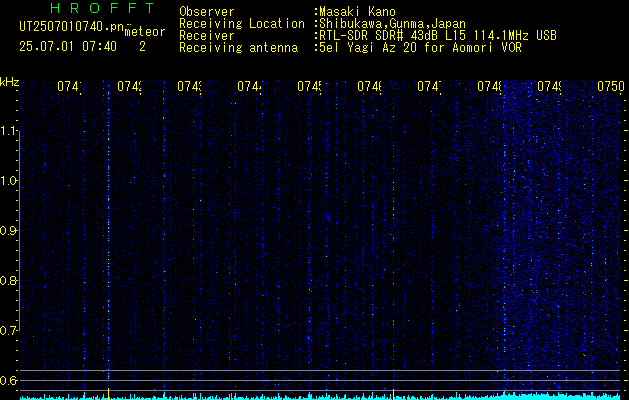Click the 1.1 kHz frequency axis label

pyautogui.click(x=8, y=130)
